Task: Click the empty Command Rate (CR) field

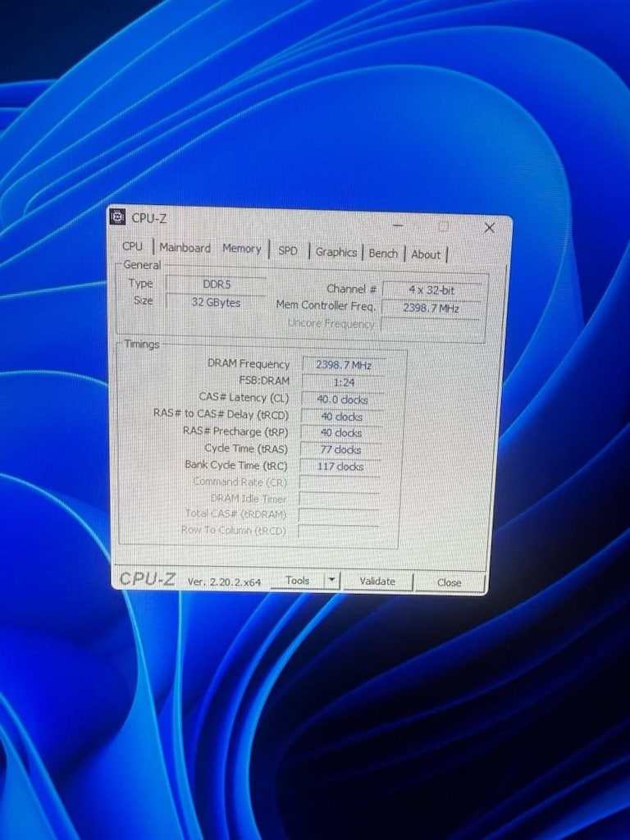Action: (340, 482)
